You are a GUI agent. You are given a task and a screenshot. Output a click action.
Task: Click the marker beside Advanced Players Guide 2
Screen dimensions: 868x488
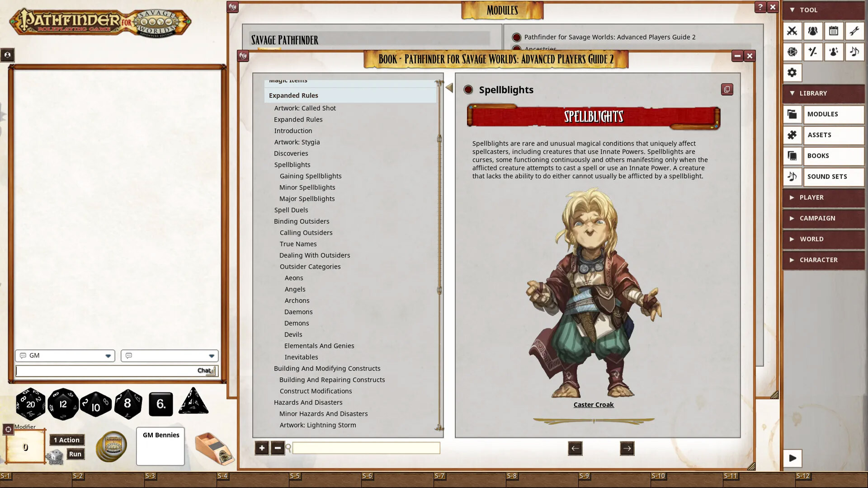516,37
